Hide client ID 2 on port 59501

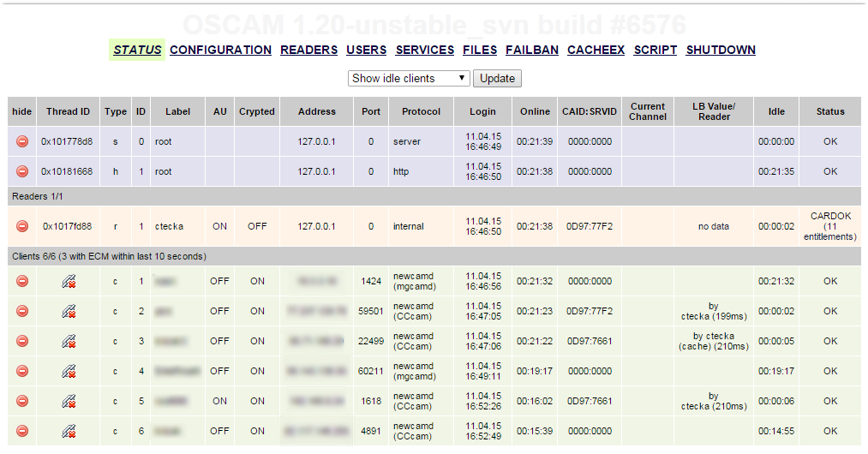click(22, 311)
